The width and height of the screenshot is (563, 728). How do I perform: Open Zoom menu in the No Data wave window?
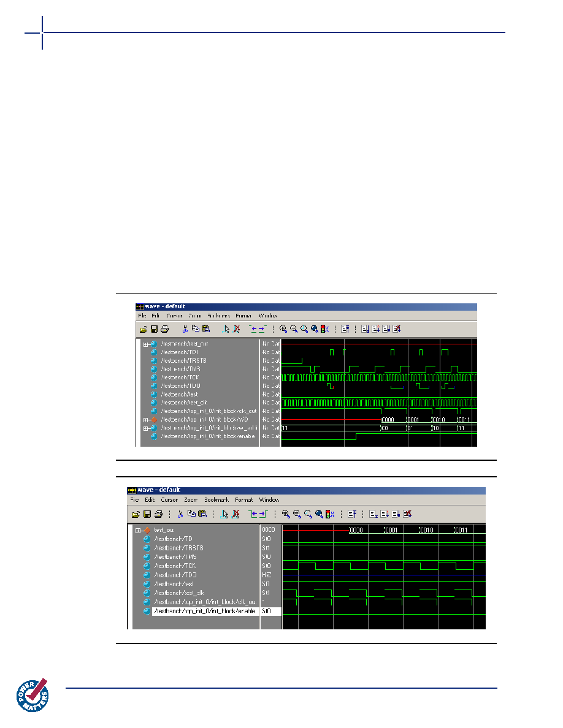pyautogui.click(x=195, y=316)
